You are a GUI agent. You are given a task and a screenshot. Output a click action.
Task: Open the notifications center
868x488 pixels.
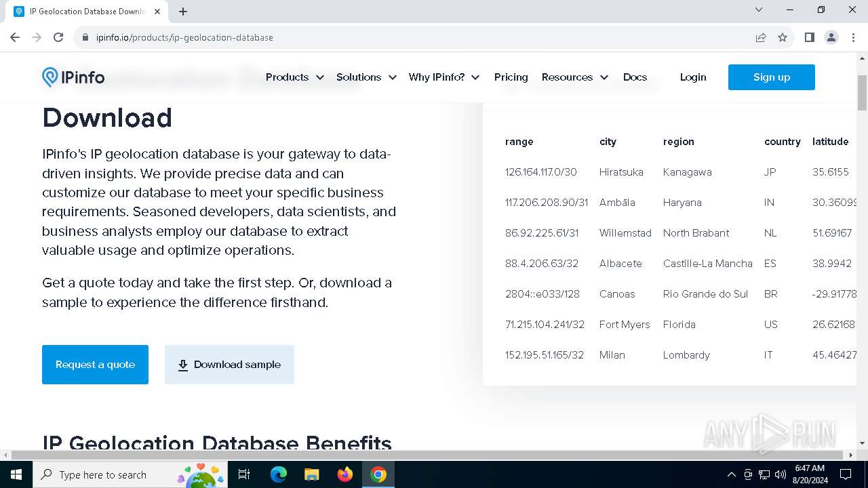pos(846,474)
